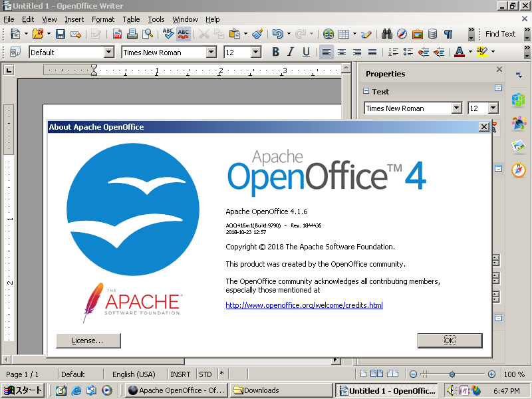Viewport: 532px width, 399px height.
Task: Click the Windows Start button
Action: click(23, 390)
